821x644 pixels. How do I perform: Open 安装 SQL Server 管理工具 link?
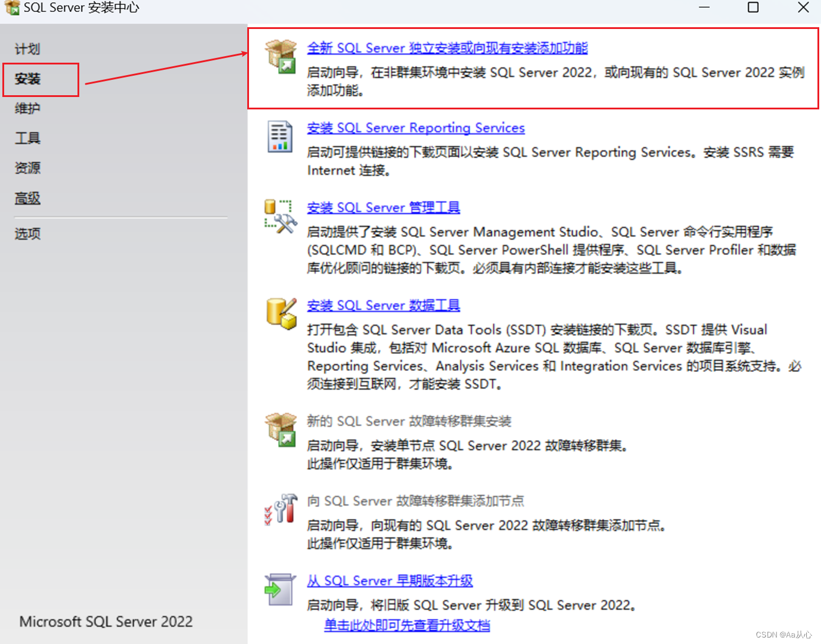[x=383, y=208]
